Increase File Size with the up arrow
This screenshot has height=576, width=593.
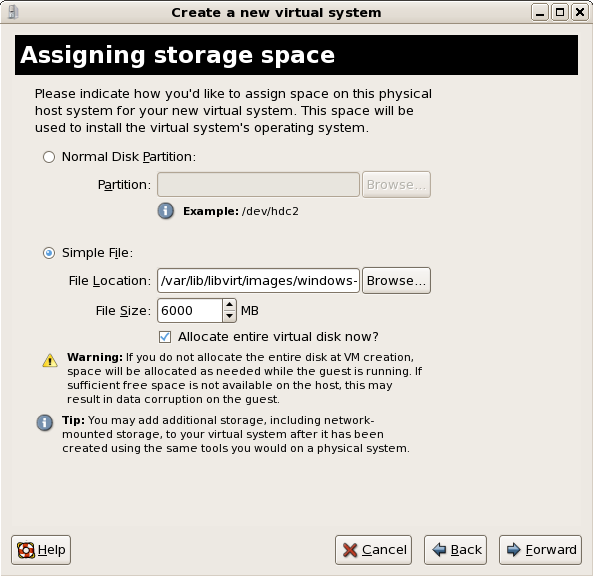[230, 304]
